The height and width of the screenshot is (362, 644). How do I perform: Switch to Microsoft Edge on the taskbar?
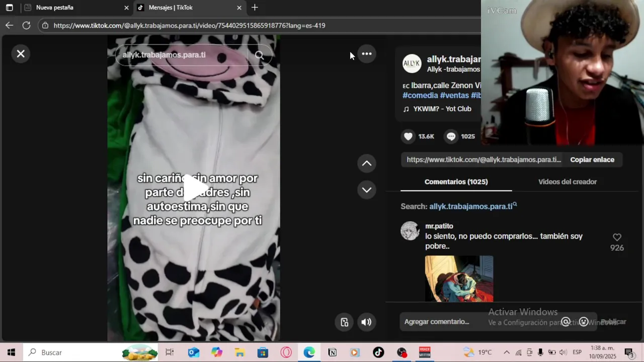(x=309, y=352)
